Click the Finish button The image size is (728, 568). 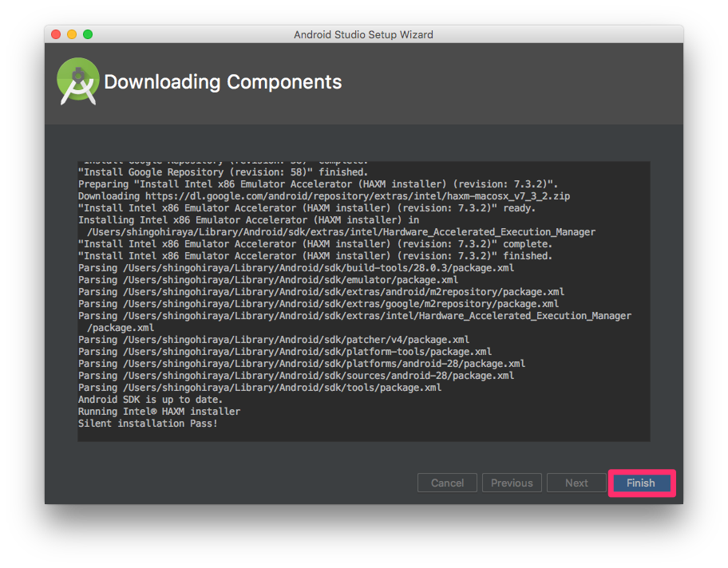coord(641,483)
